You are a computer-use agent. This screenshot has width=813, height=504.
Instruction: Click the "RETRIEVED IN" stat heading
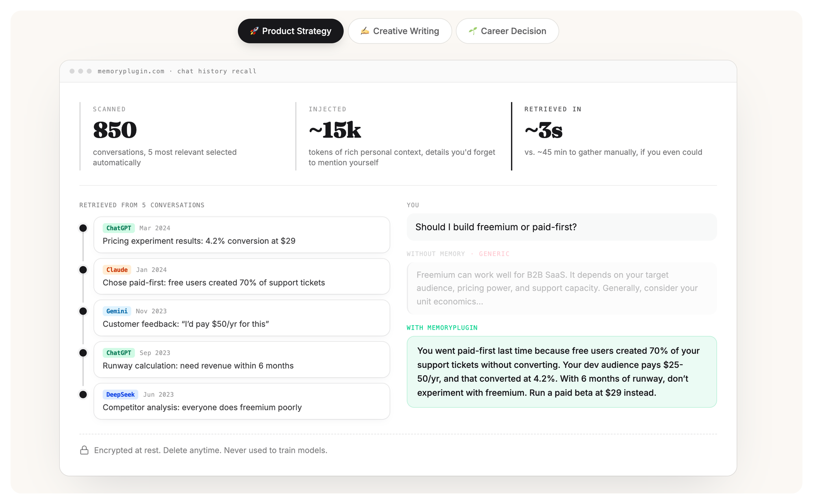coord(553,109)
